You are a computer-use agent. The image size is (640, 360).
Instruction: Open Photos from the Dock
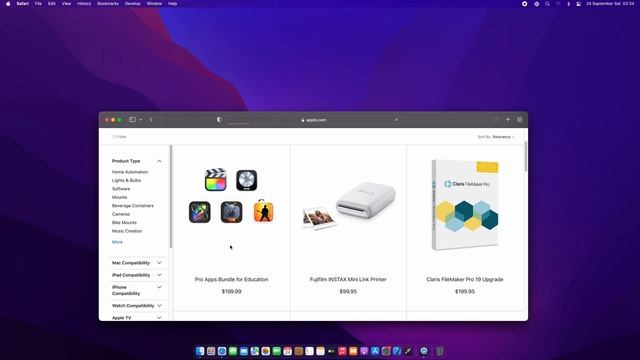click(266, 351)
